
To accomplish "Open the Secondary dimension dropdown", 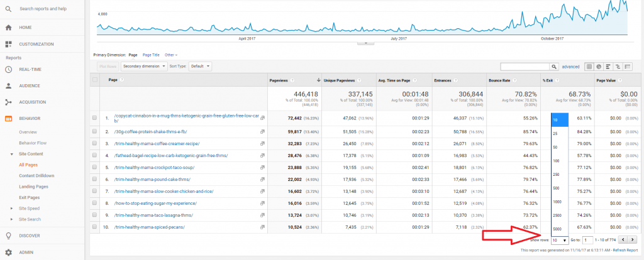I will click(x=144, y=66).
